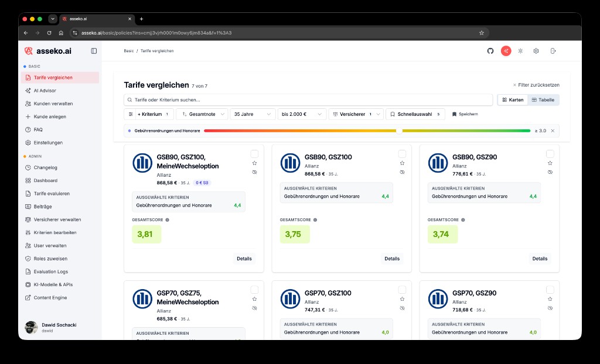Click Filter zurücksetzen

coord(536,85)
